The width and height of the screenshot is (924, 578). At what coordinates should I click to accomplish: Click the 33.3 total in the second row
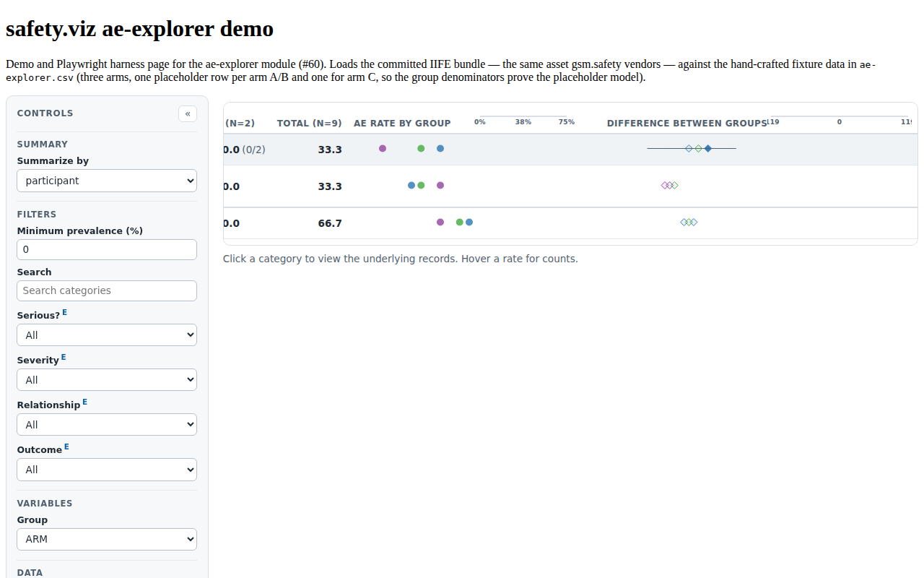330,186
